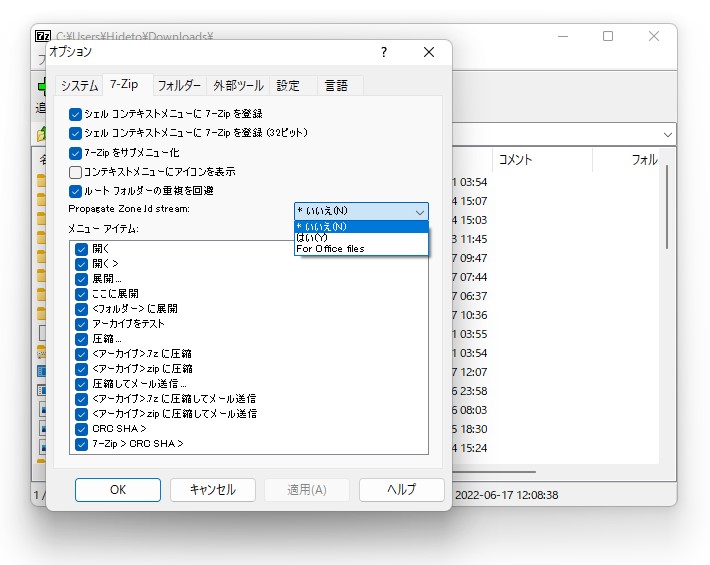The image size is (710, 565).
Task: Click vertical scrollbar in main file list
Action: click(x=667, y=206)
